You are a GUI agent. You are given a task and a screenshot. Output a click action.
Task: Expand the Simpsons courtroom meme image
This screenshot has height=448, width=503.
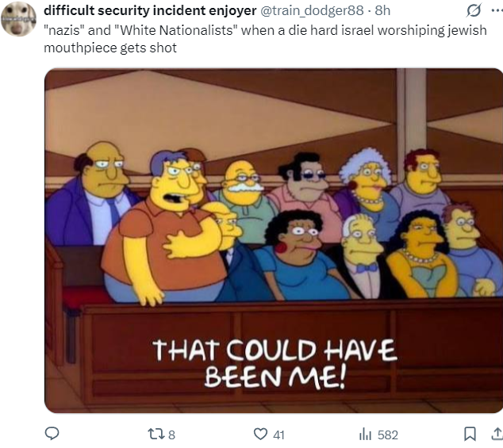(274, 240)
